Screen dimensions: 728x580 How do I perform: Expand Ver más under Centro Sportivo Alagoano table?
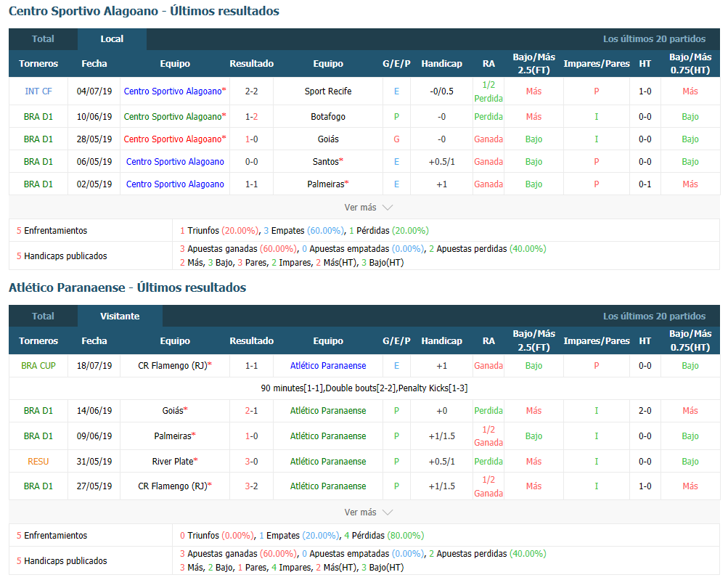click(368, 208)
